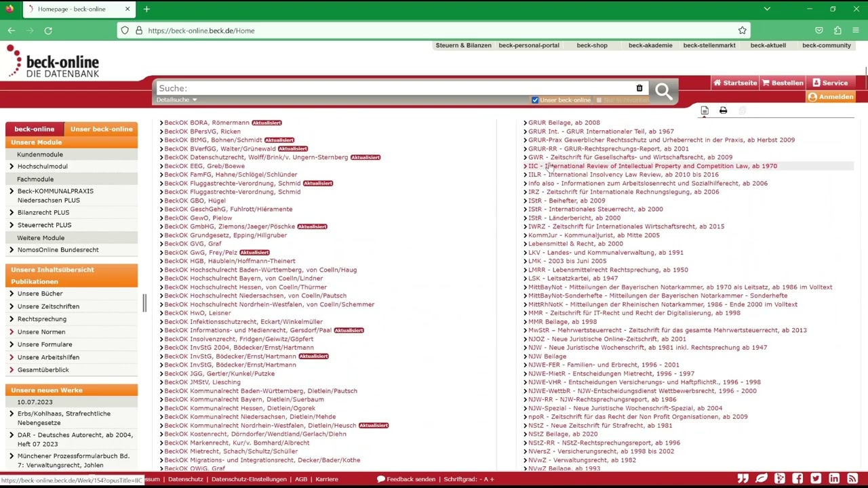Open beck-aktuell in top bar
The height and width of the screenshot is (488, 868).
point(768,45)
